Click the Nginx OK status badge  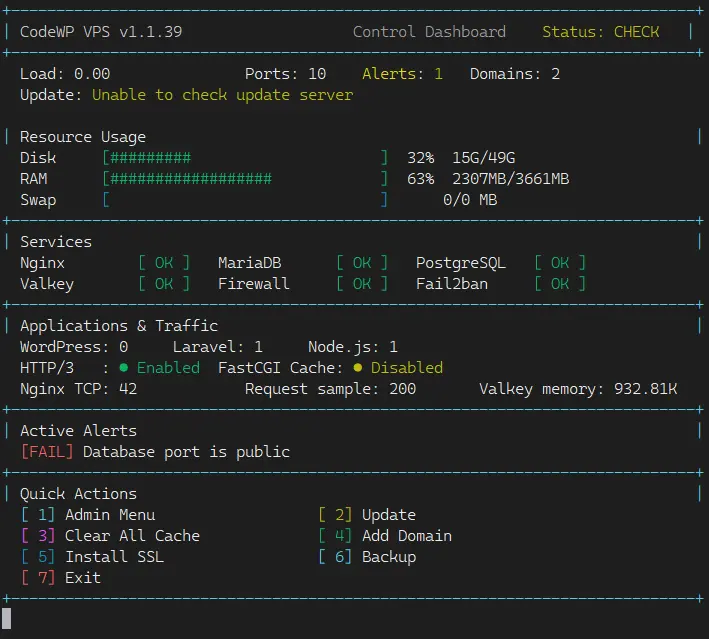coord(164,263)
